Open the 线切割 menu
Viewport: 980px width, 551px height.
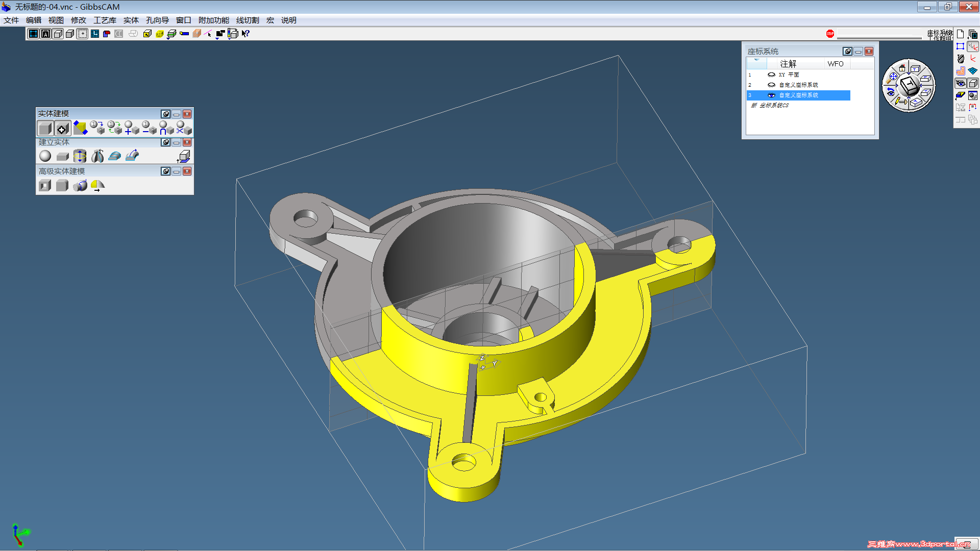point(248,20)
